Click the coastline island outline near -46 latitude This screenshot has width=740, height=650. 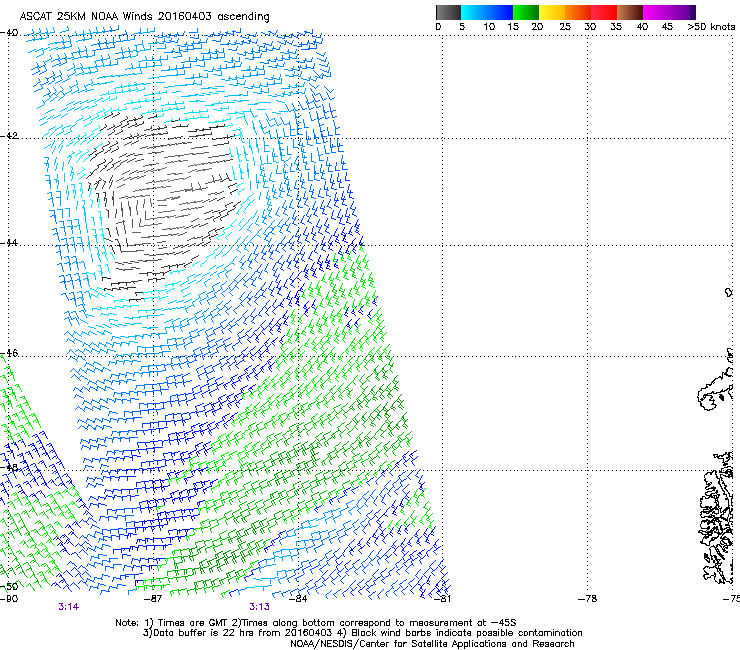(x=715, y=387)
